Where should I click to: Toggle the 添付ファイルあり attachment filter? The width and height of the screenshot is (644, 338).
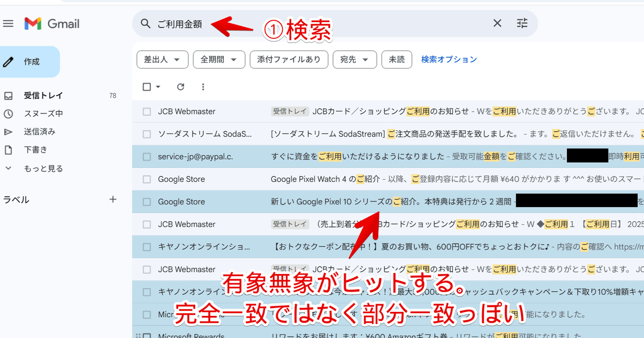pos(289,59)
